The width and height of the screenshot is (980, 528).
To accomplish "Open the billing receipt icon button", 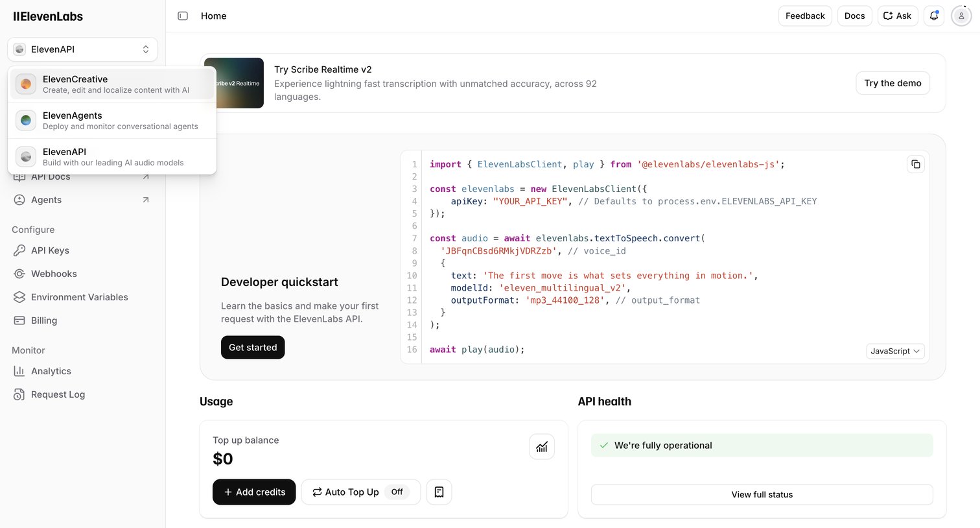I will (x=439, y=492).
